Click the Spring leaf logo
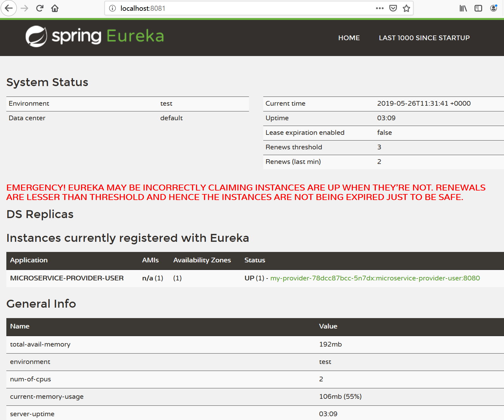Image resolution: width=504 pixels, height=420 pixels. (x=36, y=36)
